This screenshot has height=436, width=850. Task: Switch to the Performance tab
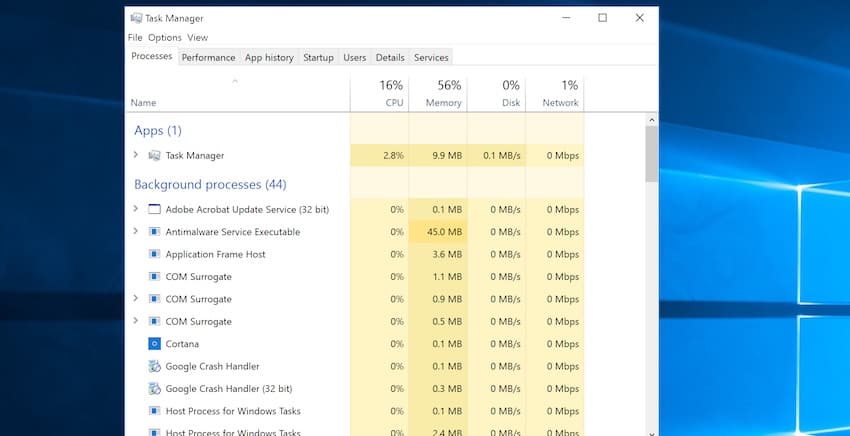208,57
